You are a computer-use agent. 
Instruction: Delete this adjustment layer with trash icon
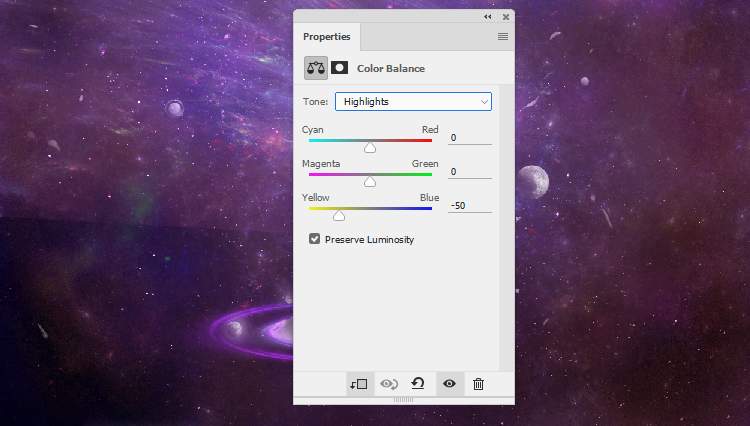(x=478, y=384)
